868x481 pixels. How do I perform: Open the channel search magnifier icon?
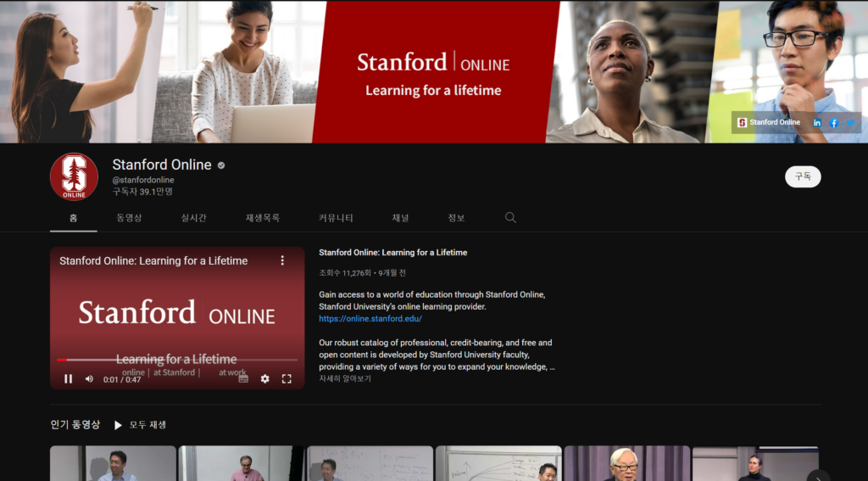coord(510,218)
